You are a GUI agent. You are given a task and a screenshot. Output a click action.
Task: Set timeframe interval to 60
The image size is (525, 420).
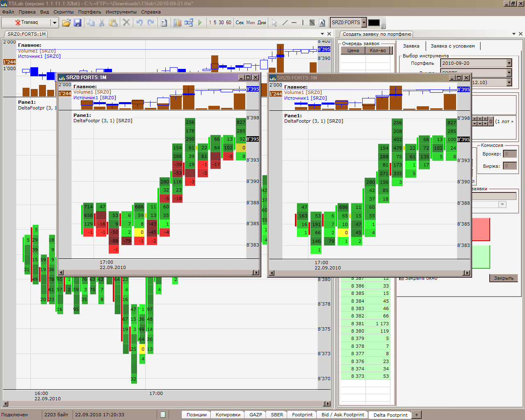pos(228,23)
